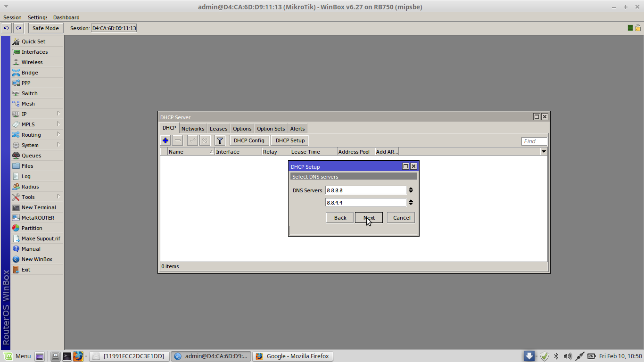The height and width of the screenshot is (362, 644).
Task: Click Next in DHCP Setup
Action: [x=369, y=218]
